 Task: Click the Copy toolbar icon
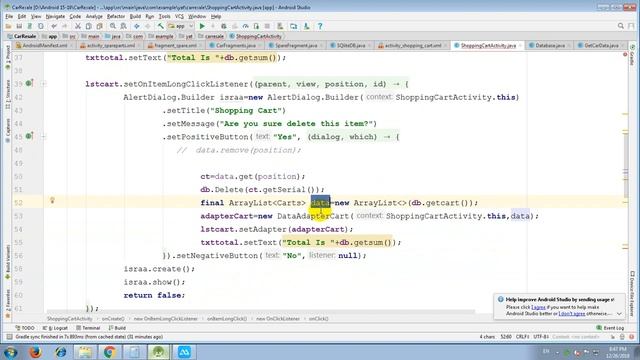coord(89,26)
